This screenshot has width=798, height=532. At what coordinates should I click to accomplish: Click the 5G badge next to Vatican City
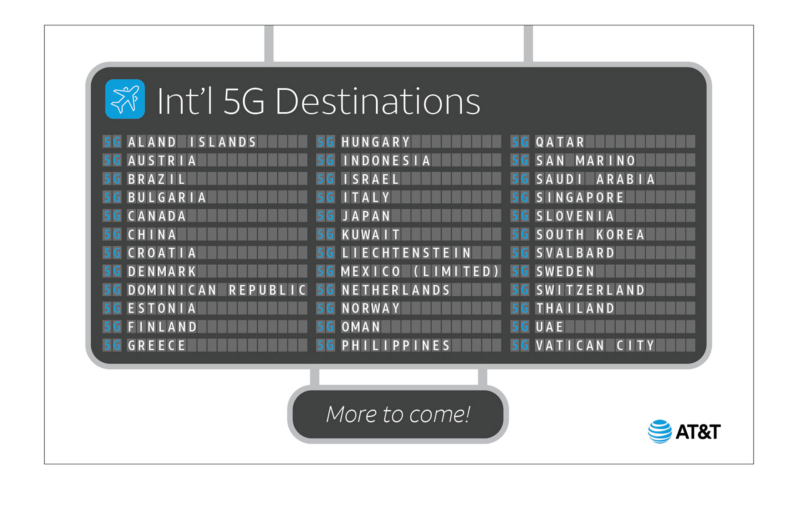[520, 345]
